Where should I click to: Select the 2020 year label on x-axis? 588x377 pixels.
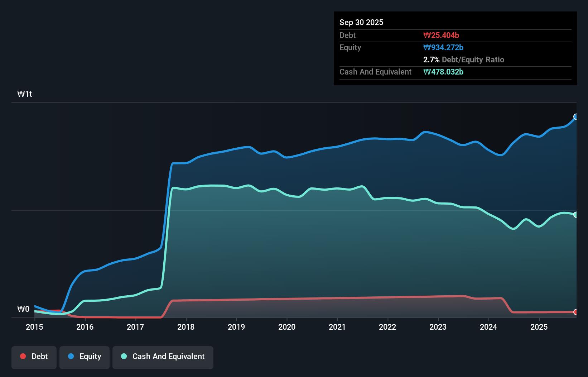click(287, 327)
